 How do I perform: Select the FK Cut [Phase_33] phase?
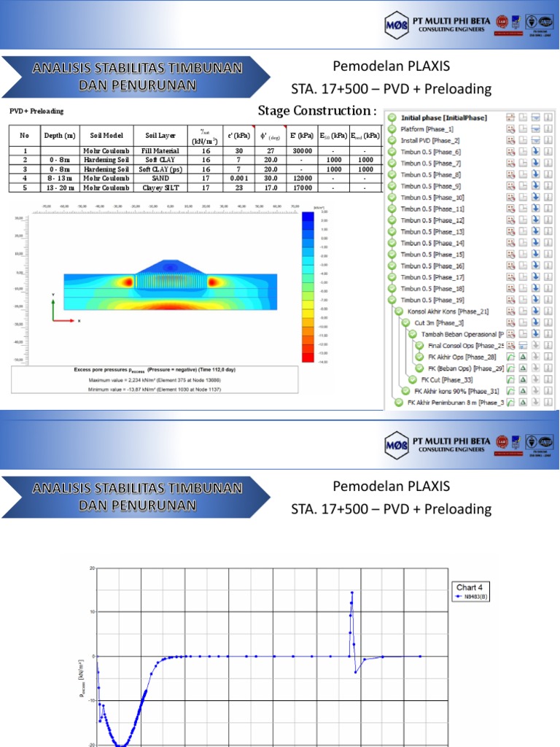[447, 379]
